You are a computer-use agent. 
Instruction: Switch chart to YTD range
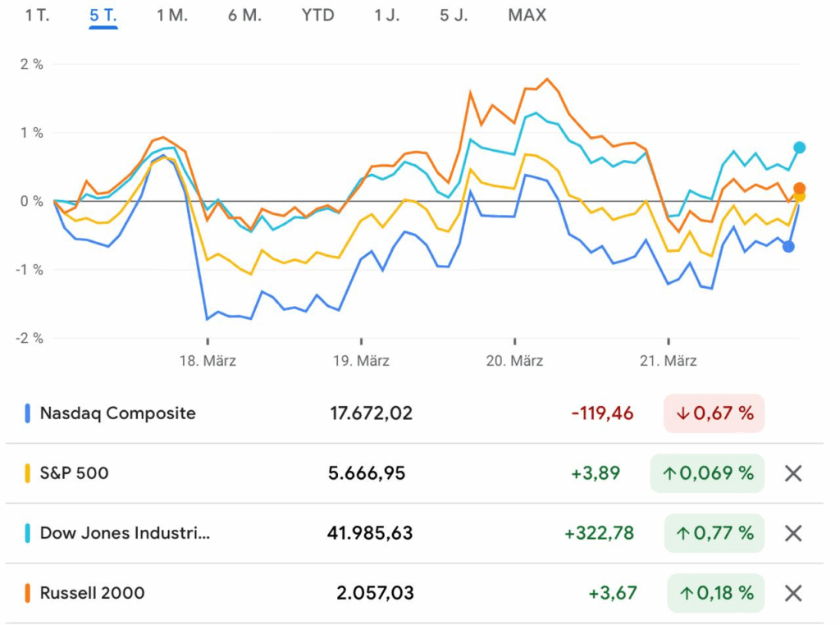[x=317, y=16]
